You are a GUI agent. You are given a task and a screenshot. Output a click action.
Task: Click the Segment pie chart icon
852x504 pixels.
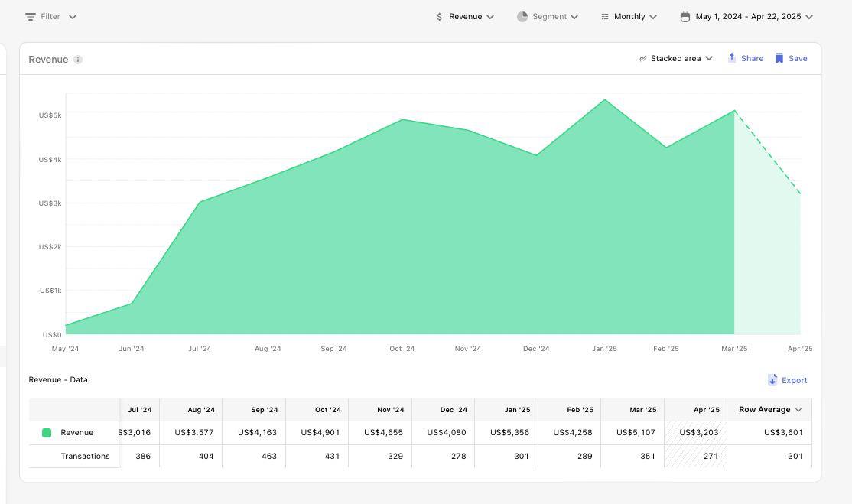point(522,16)
